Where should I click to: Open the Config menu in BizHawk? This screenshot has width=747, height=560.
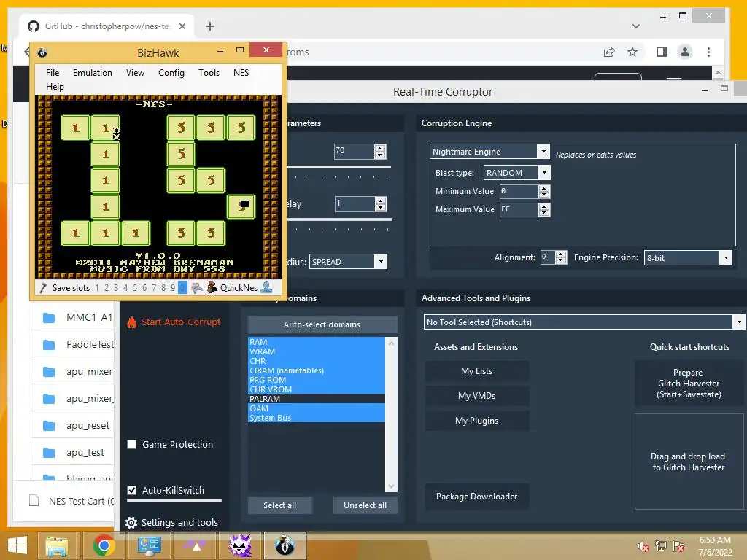171,73
